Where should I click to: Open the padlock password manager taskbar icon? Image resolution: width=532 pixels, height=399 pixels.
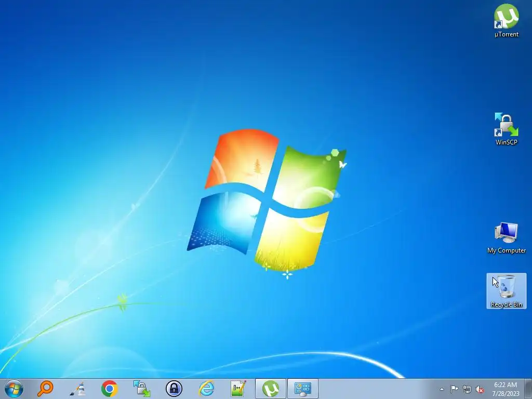tap(174, 389)
